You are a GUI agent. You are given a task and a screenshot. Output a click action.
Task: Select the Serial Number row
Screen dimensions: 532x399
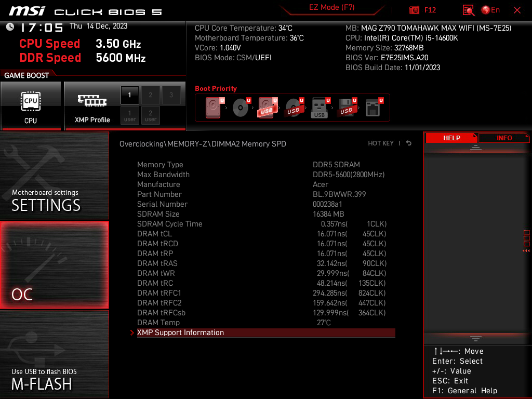click(266, 204)
